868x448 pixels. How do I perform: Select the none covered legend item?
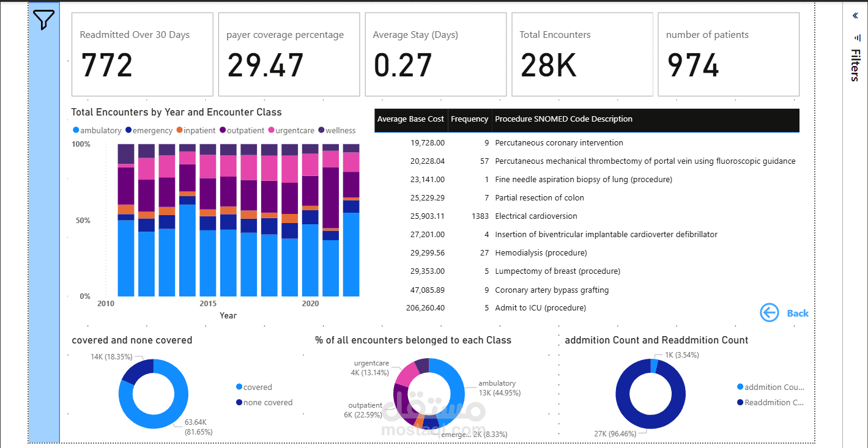[264, 402]
